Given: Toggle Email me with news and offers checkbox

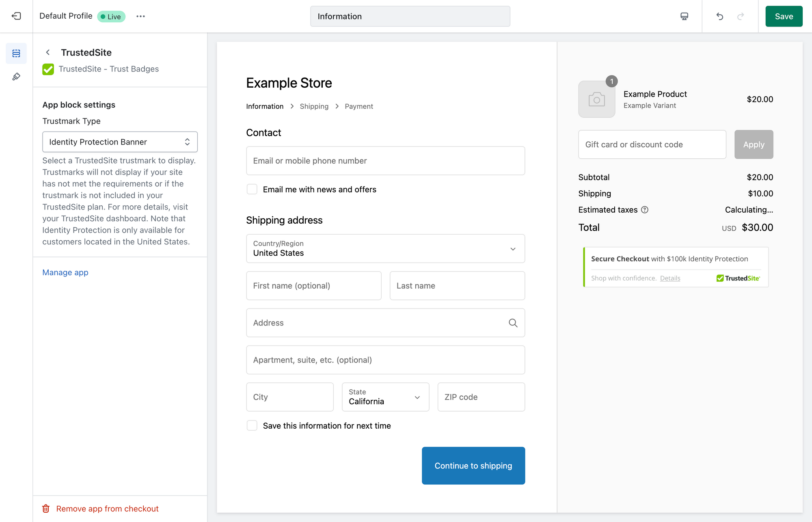Looking at the screenshot, I should (x=253, y=190).
